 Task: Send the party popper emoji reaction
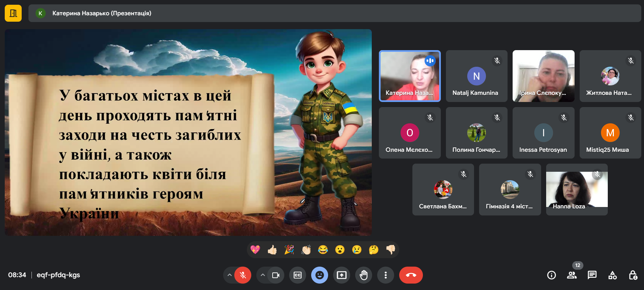coord(289,250)
